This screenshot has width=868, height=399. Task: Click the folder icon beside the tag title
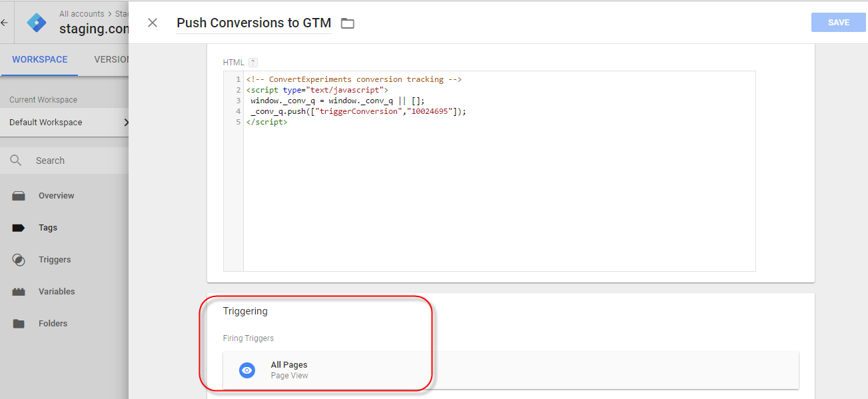tap(347, 22)
